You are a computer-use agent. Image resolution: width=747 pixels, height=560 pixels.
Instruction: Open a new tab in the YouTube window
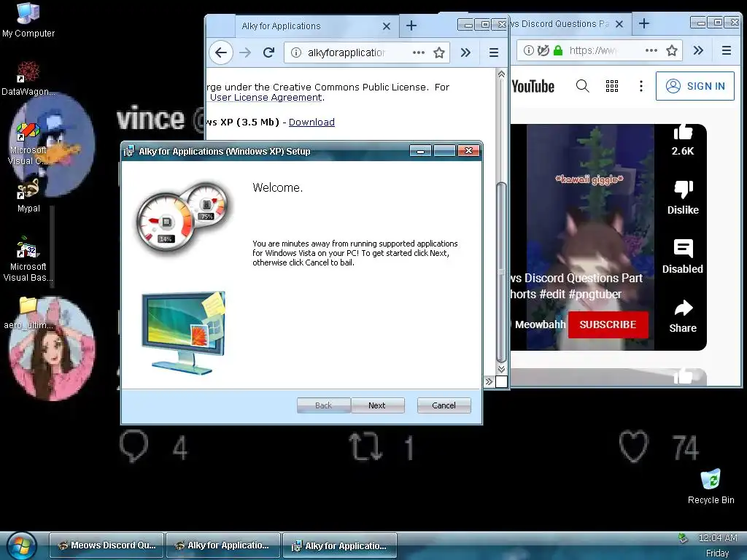click(643, 23)
